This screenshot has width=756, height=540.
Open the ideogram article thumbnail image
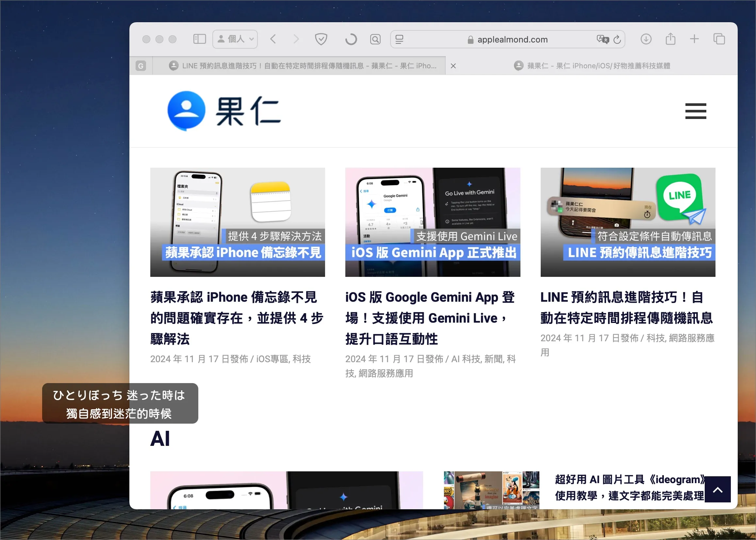(x=491, y=490)
